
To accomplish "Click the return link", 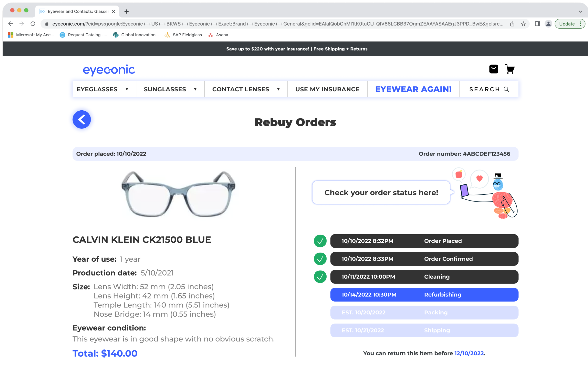I will [x=396, y=353].
